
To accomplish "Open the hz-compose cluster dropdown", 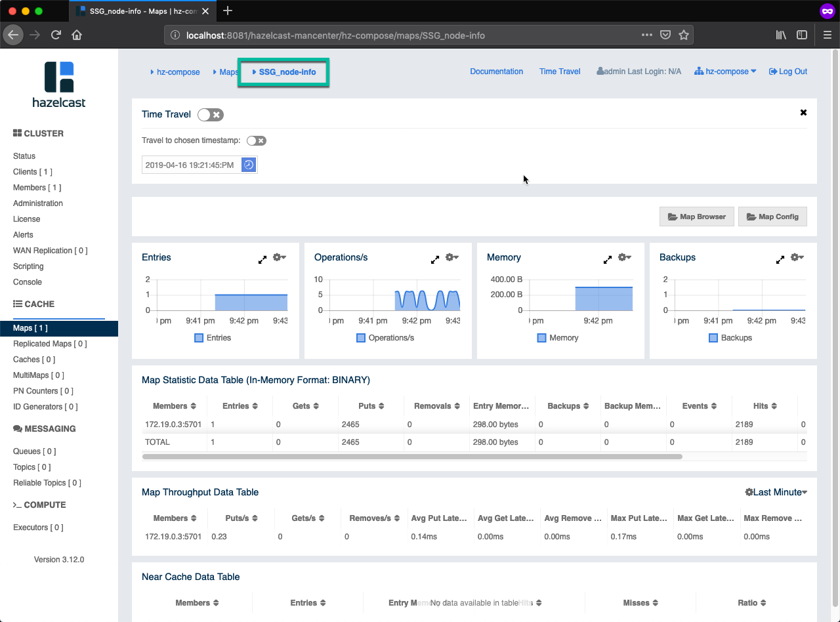I will [x=725, y=72].
